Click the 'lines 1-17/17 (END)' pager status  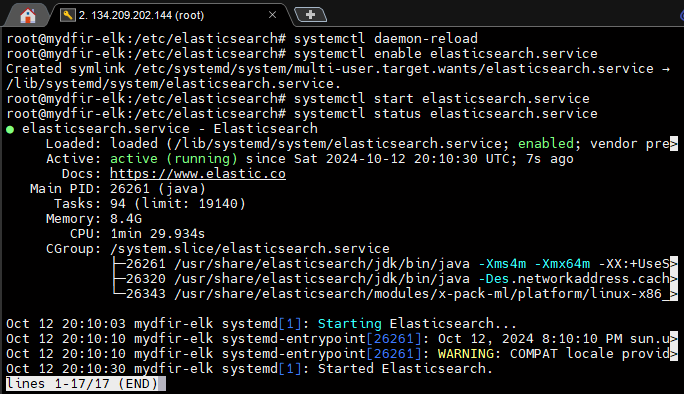click(x=82, y=384)
